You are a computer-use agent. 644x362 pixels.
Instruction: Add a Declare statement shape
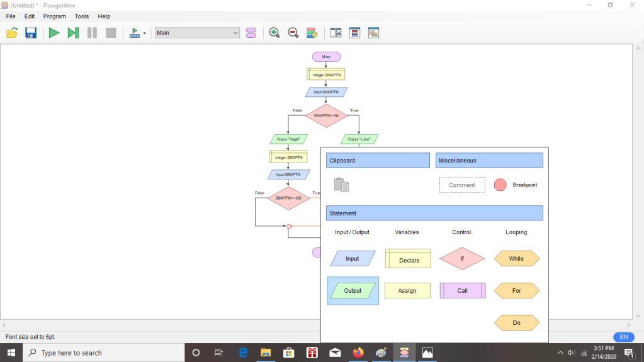pyautogui.click(x=408, y=259)
